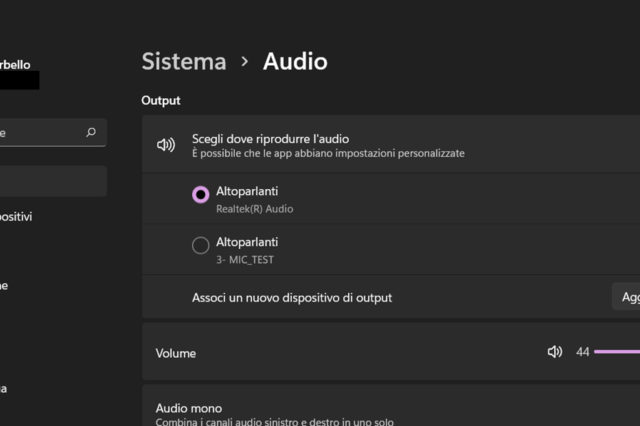The width and height of the screenshot is (640, 426).
Task: Select the highlighted sidebar item under the search box
Action: coord(52,181)
